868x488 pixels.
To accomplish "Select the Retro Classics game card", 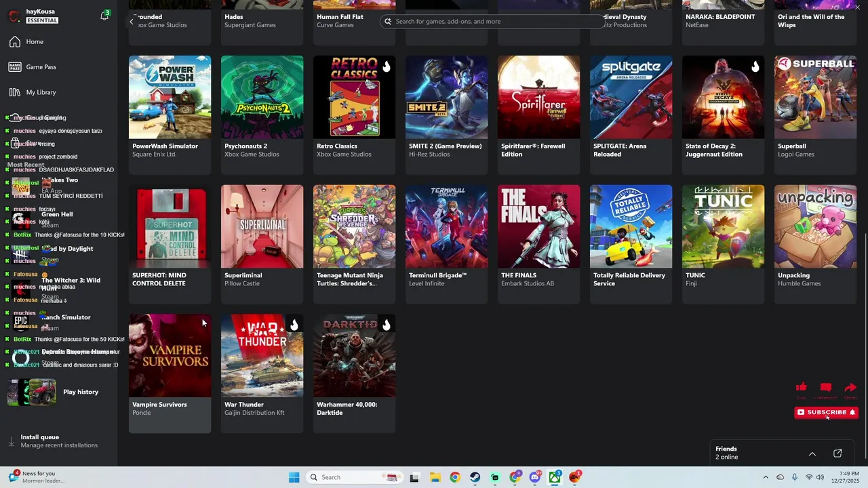I will (x=354, y=115).
